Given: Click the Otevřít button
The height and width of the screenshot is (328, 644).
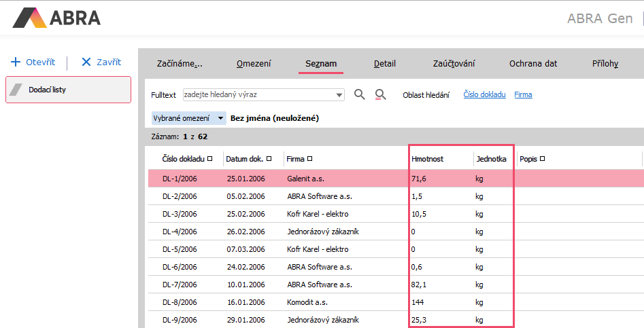Looking at the screenshot, I should pyautogui.click(x=33, y=62).
